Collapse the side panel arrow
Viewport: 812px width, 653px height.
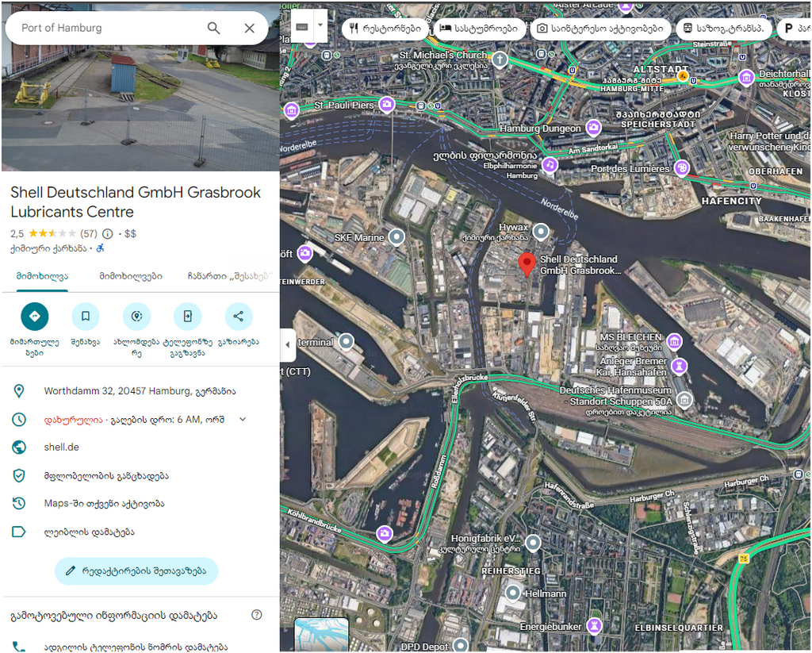point(288,344)
